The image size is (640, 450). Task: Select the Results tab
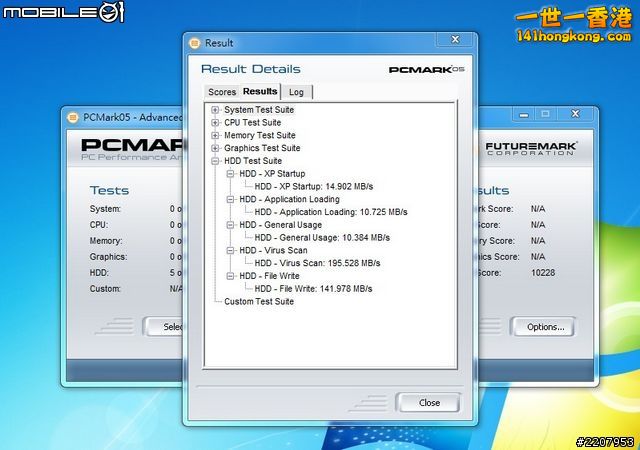(260, 92)
